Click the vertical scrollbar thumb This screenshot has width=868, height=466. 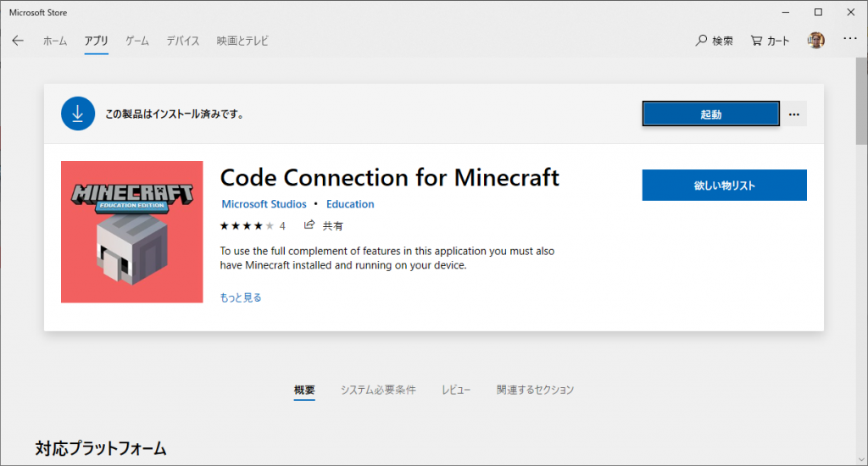click(x=861, y=100)
